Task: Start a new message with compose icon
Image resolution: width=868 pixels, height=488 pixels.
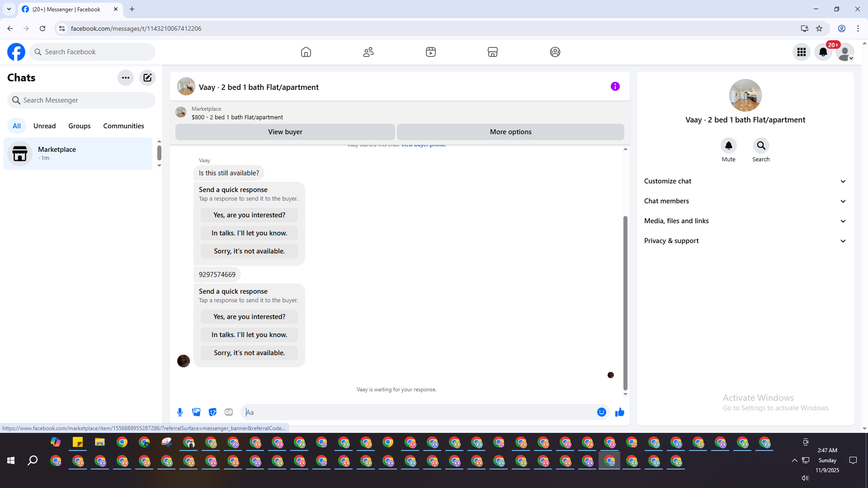Action: coord(147,78)
